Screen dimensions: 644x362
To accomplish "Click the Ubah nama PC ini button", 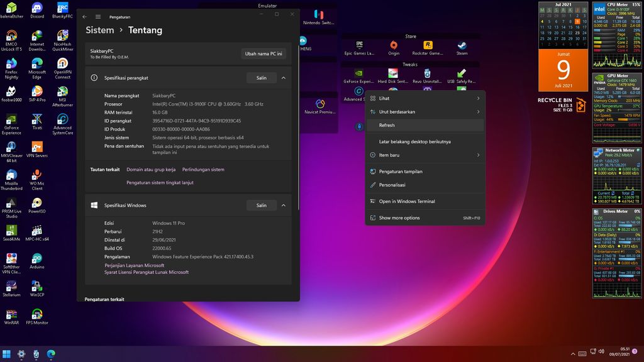I will [264, 53].
